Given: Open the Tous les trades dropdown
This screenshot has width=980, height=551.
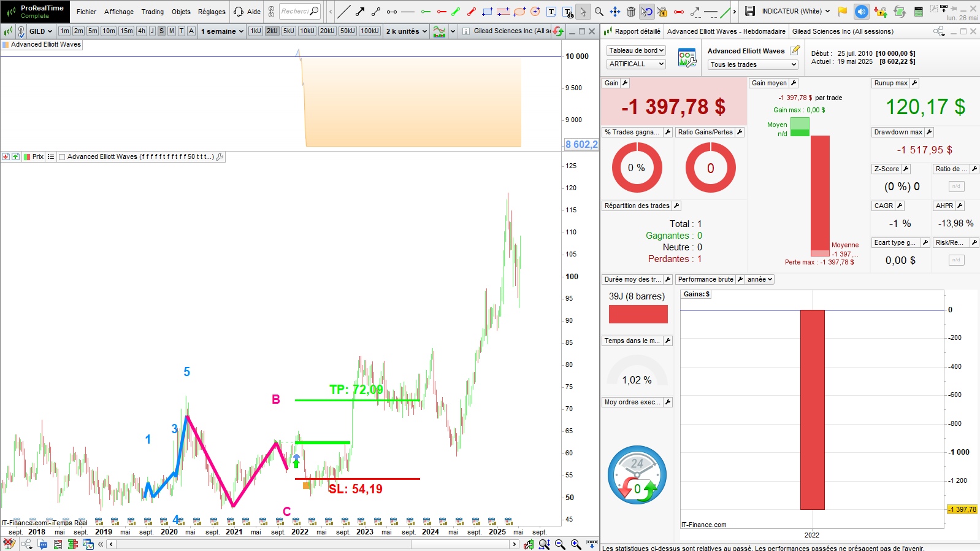Looking at the screenshot, I should click(x=753, y=64).
